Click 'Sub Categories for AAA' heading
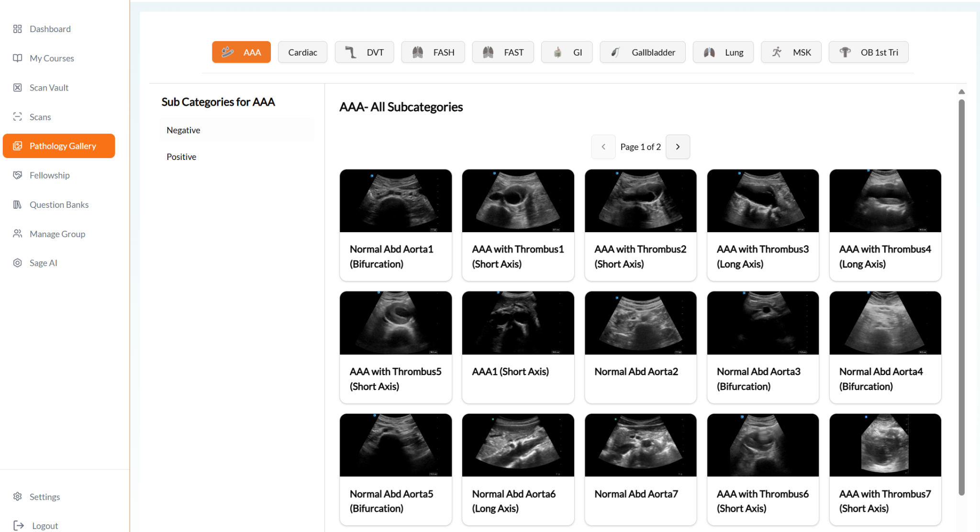The width and height of the screenshot is (980, 532). click(x=218, y=102)
